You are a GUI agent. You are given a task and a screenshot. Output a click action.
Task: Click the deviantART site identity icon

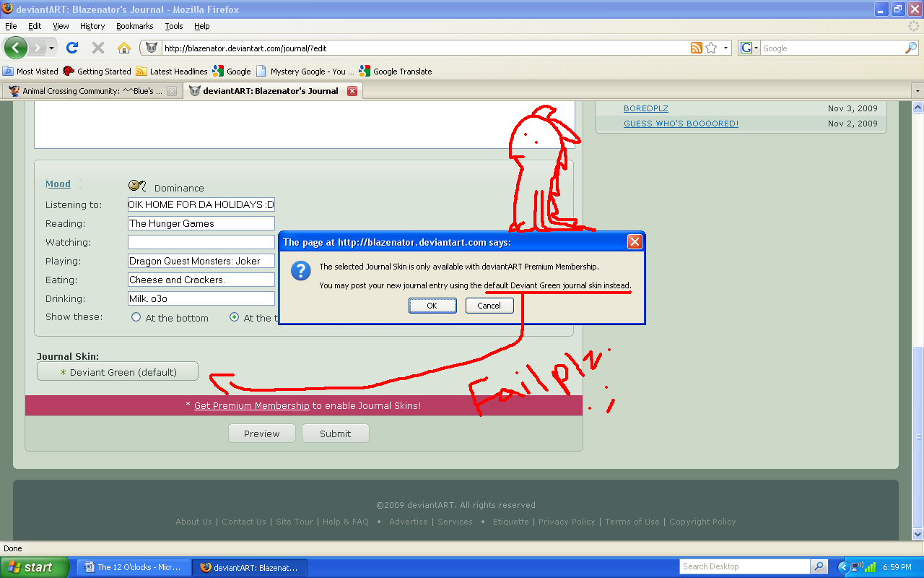coord(151,48)
